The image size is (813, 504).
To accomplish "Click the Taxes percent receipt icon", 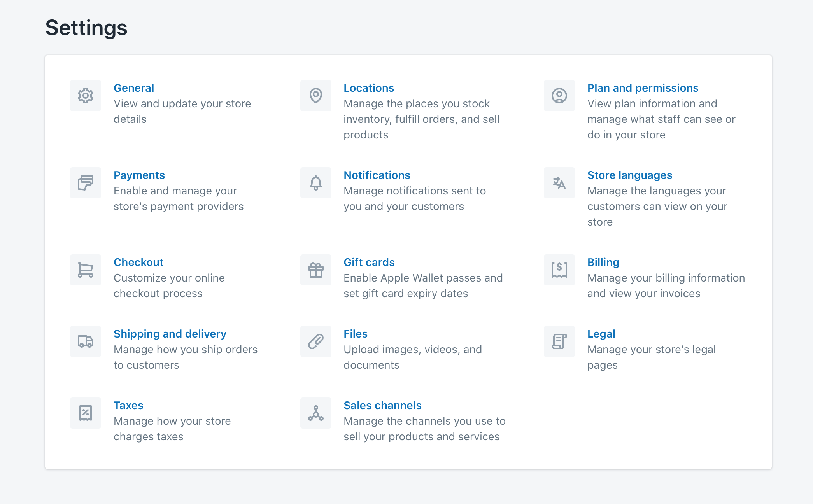I will (86, 413).
